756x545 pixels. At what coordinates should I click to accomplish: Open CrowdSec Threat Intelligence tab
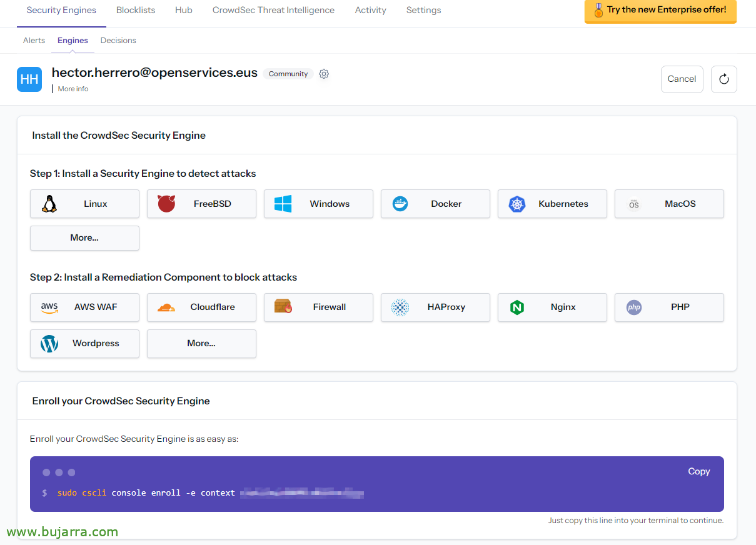click(x=273, y=10)
